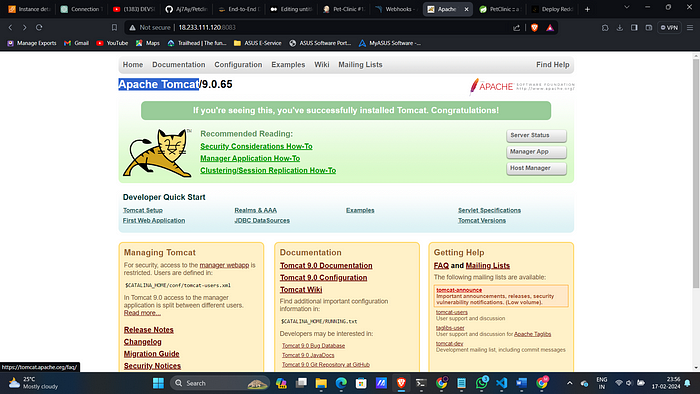Screen dimensions: 700x394
Task: Open Clustering/Session Replication How-To link
Action: pos(268,170)
